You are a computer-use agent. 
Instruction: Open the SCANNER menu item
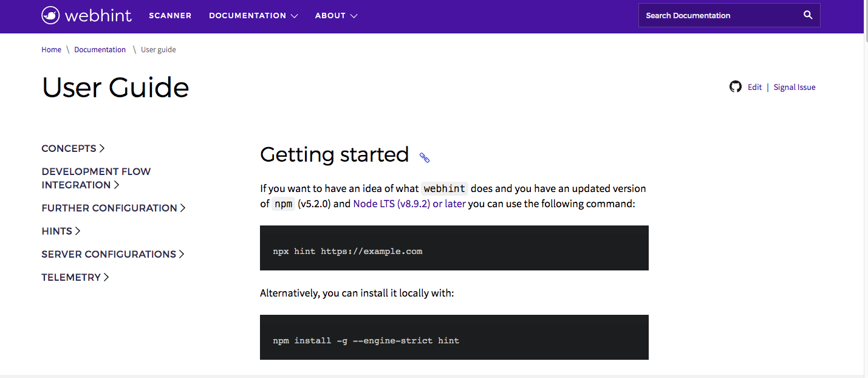pyautogui.click(x=170, y=16)
